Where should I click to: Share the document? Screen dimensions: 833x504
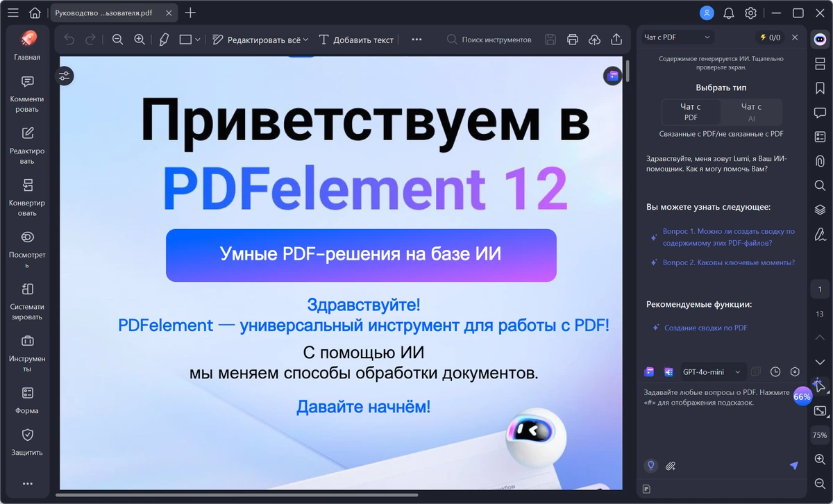click(616, 40)
